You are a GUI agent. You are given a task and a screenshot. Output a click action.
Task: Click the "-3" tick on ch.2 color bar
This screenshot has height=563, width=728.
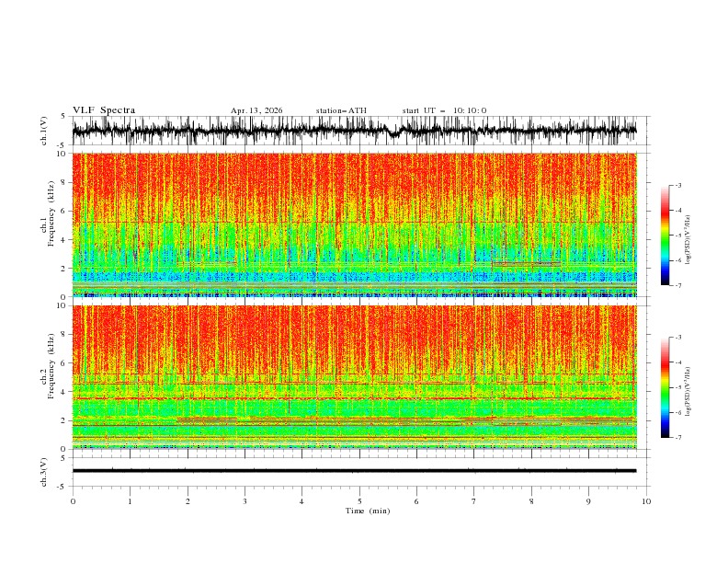pyautogui.click(x=678, y=338)
